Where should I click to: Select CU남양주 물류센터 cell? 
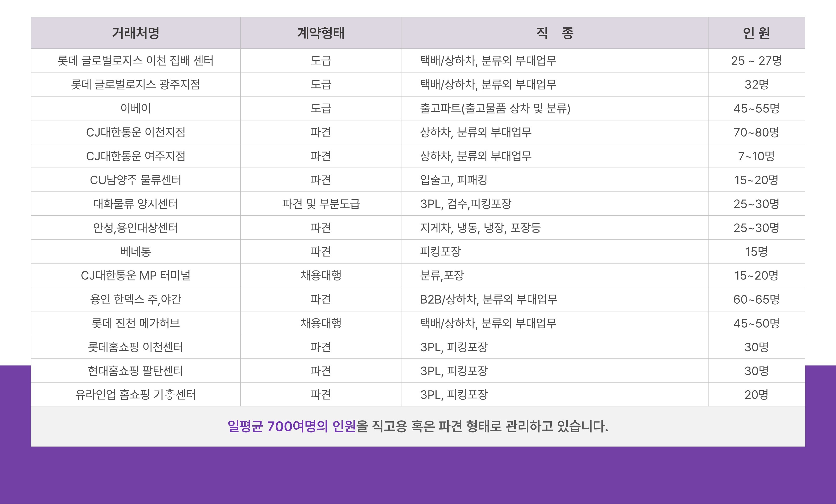(135, 180)
